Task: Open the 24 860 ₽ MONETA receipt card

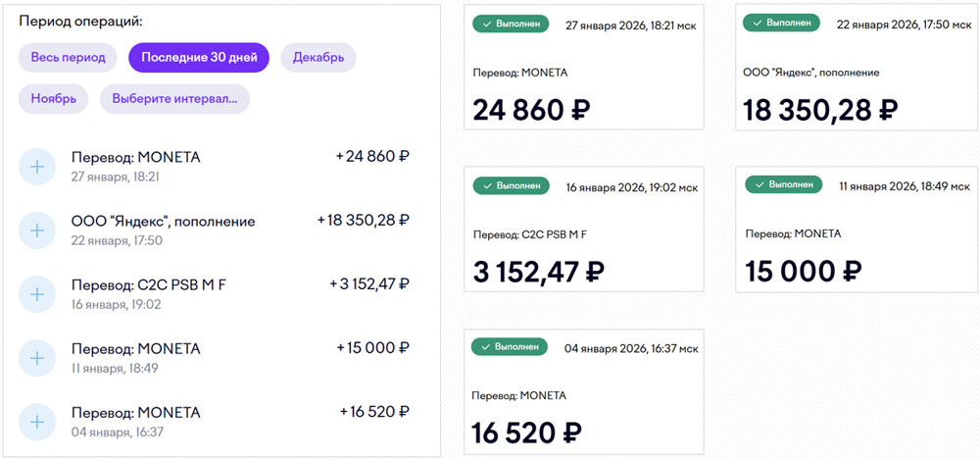Action: click(585, 88)
